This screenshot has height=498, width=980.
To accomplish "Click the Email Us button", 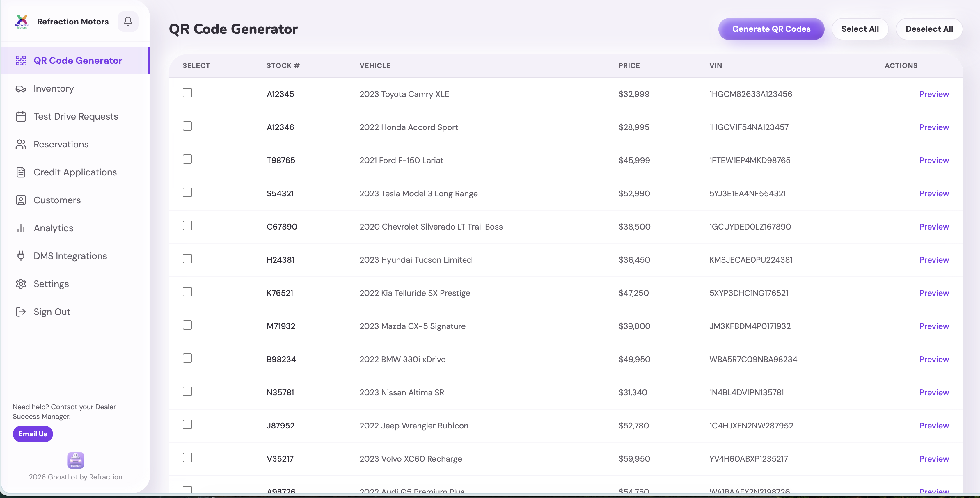I will (x=33, y=434).
